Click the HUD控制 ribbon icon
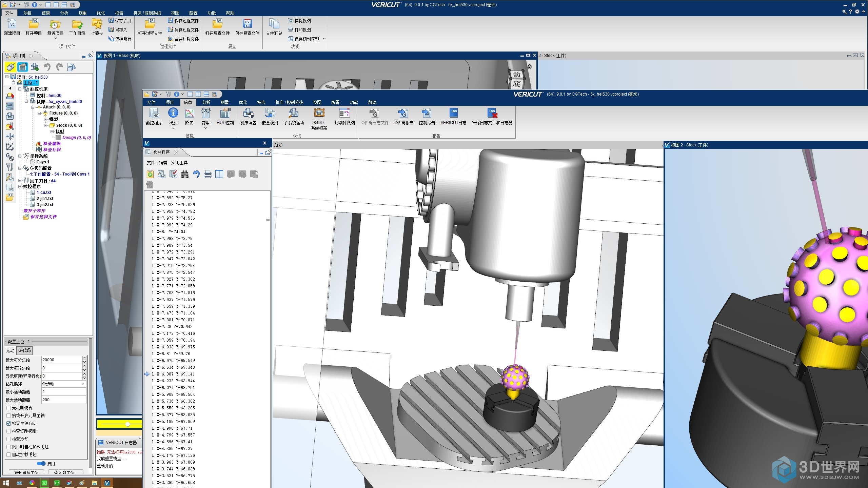 coord(225,116)
